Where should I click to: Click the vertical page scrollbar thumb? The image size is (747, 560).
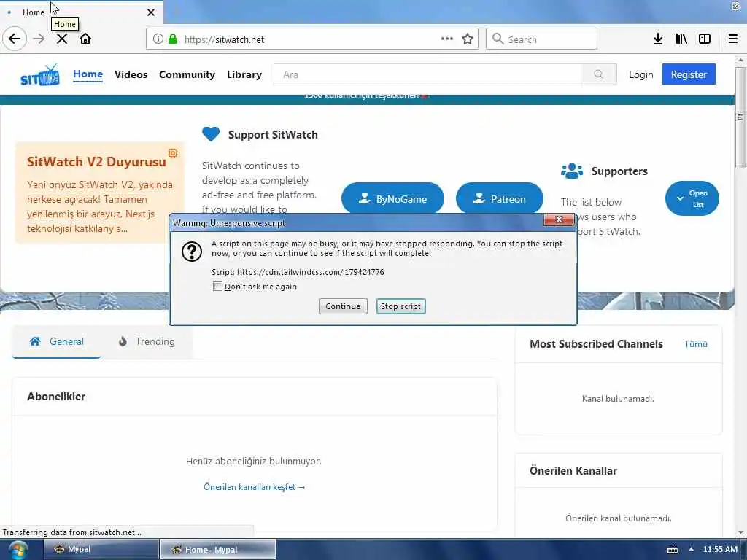[x=740, y=117]
